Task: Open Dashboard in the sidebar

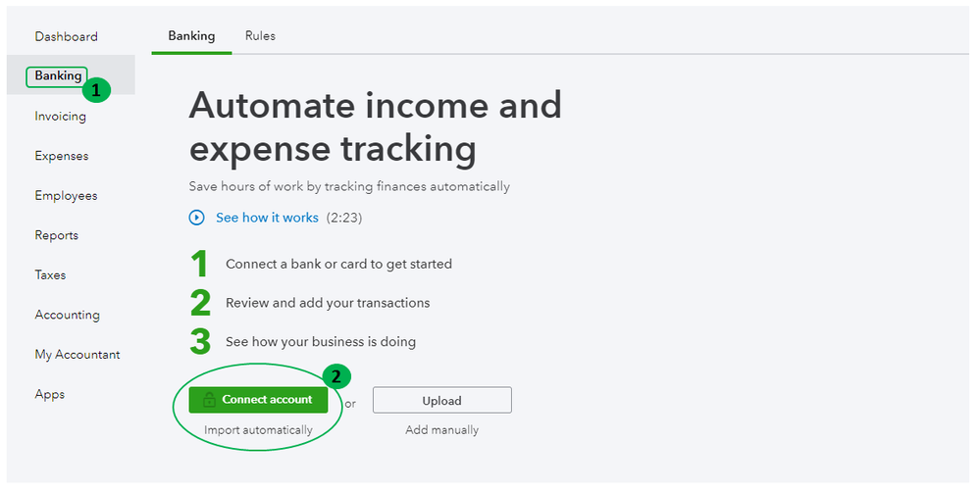Action: coord(66,37)
